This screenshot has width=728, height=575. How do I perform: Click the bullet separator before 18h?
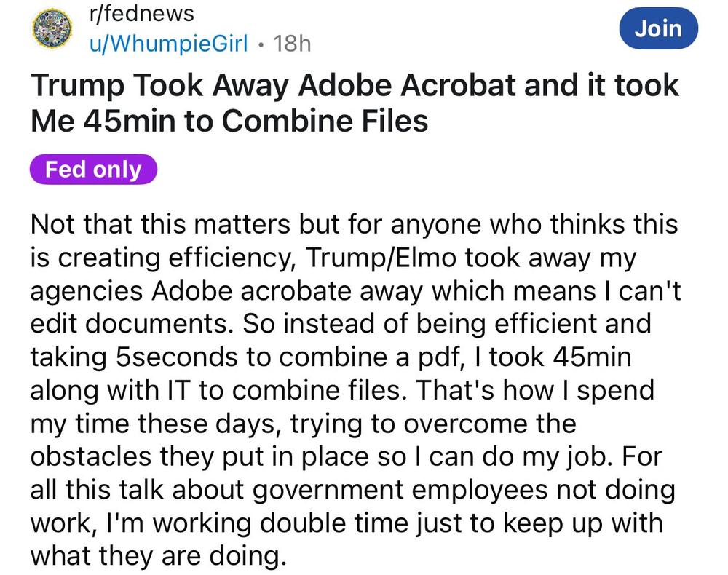click(261, 44)
